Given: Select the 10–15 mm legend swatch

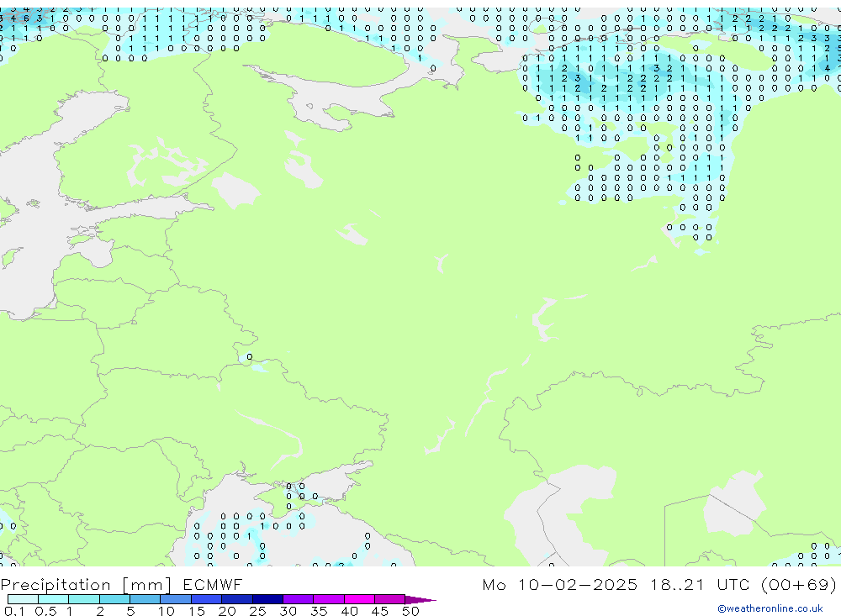Looking at the screenshot, I should click(176, 599).
